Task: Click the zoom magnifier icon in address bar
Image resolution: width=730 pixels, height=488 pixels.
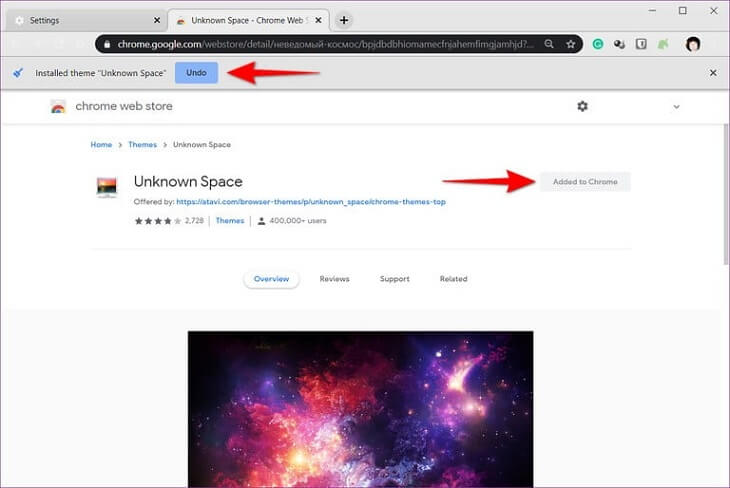Action: click(550, 44)
